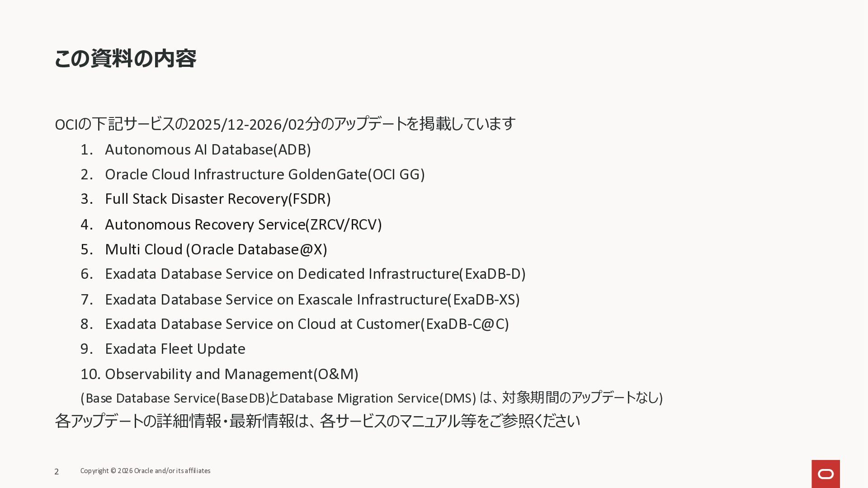868x488 pixels.
Task: Click Observability and Management(O&M) item
Action: coord(231,374)
